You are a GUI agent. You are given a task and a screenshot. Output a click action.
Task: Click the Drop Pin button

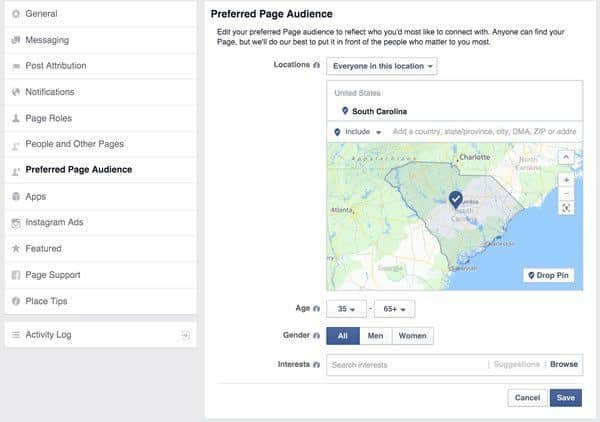coord(549,275)
